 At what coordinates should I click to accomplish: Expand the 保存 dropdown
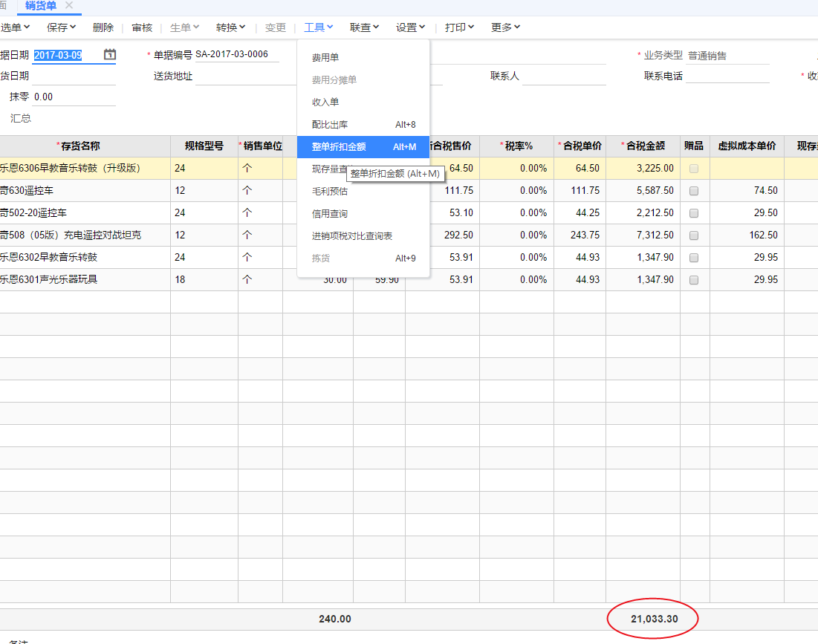(61, 27)
